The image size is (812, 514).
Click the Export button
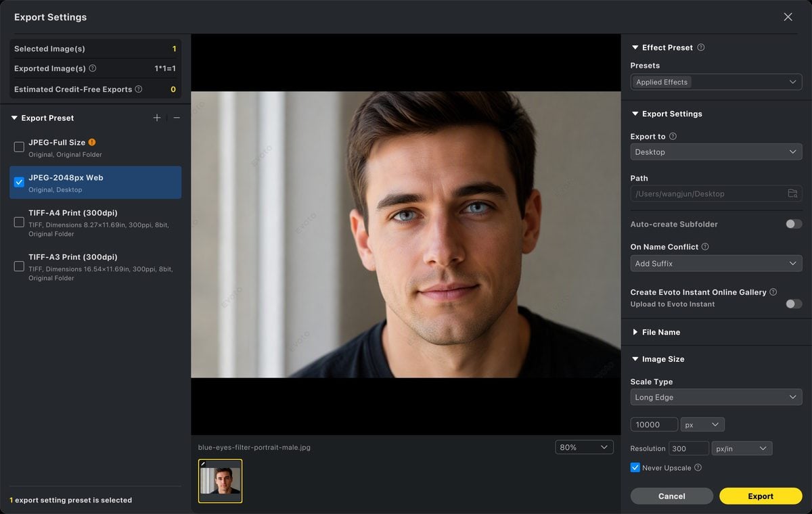(761, 496)
